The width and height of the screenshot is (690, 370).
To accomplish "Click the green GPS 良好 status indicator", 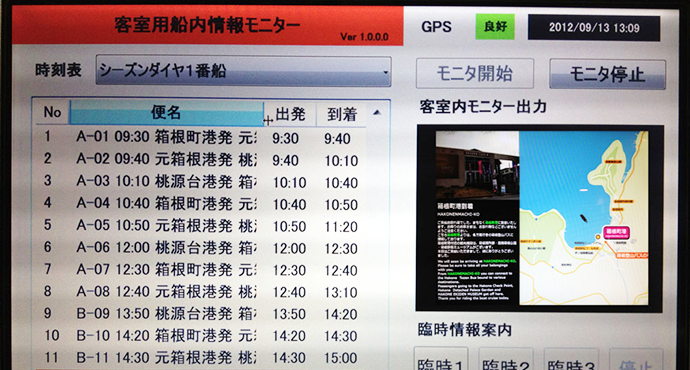I will coord(495,27).
